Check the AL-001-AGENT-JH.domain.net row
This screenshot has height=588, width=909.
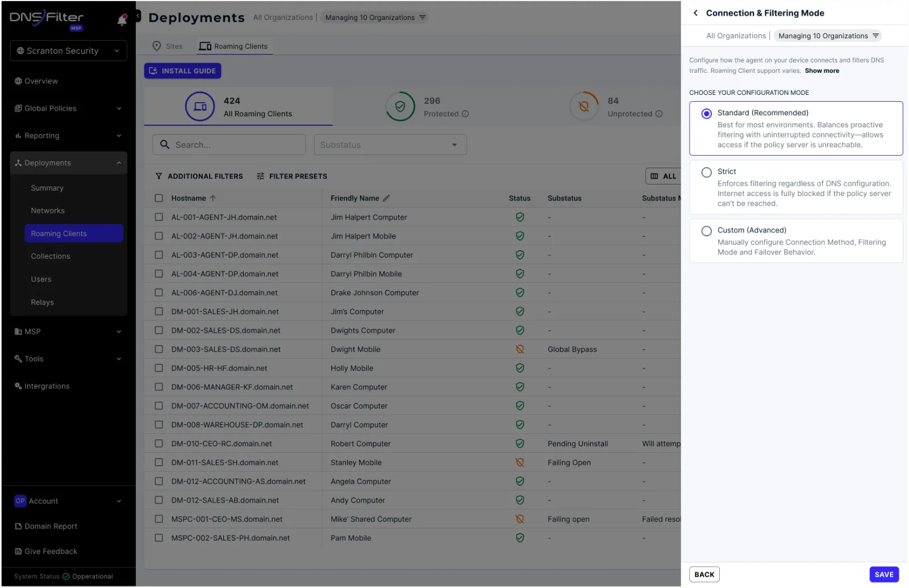pos(159,217)
